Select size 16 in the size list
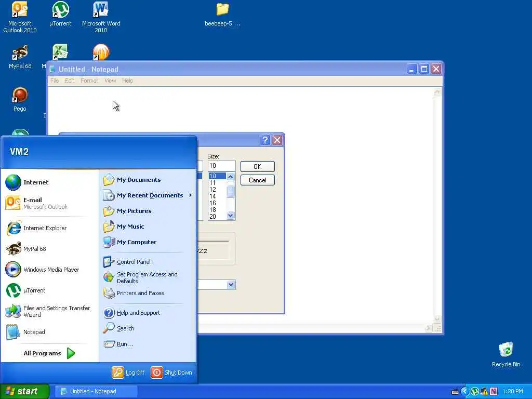Screen dimensions: 532x399 217,203
